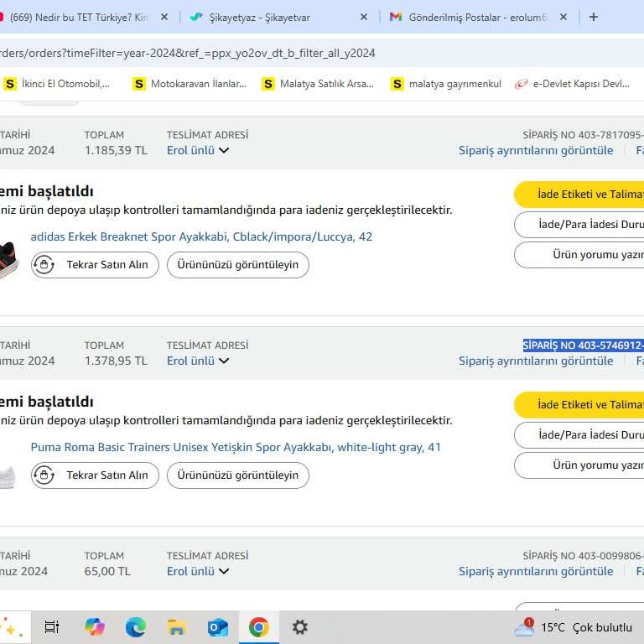Open the adidas Erkek Breaknet product link

[201, 236]
